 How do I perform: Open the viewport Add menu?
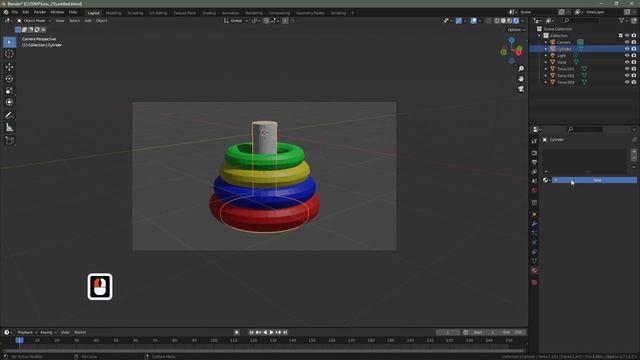(88, 21)
